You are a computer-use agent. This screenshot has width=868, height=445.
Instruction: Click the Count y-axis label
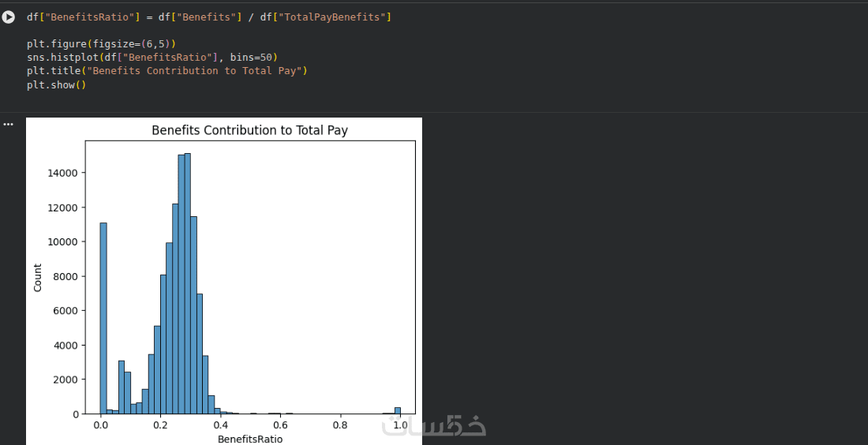point(38,278)
